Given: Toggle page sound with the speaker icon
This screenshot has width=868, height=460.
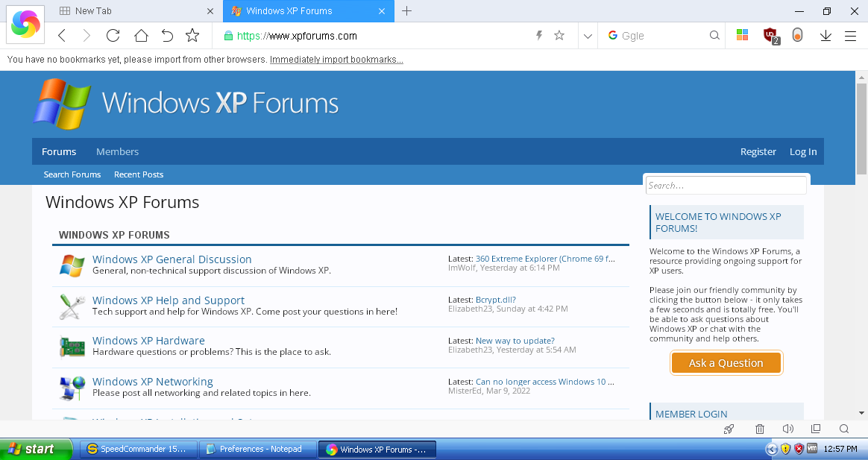Looking at the screenshot, I should coord(788,429).
